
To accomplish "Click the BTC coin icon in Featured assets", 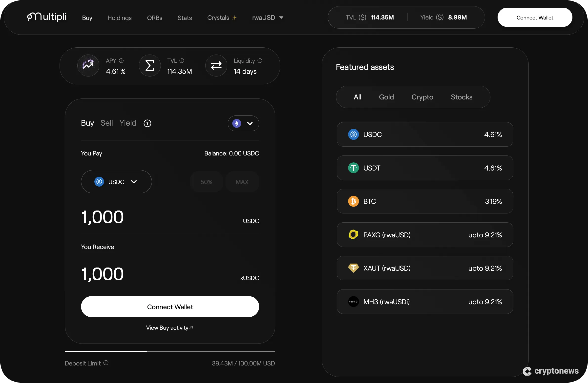I will 353,201.
